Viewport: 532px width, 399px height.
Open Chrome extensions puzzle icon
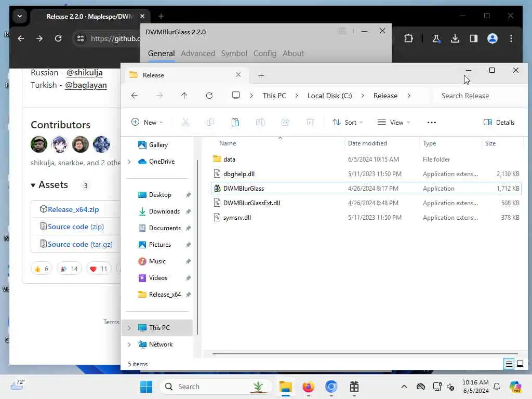pyautogui.click(x=408, y=38)
